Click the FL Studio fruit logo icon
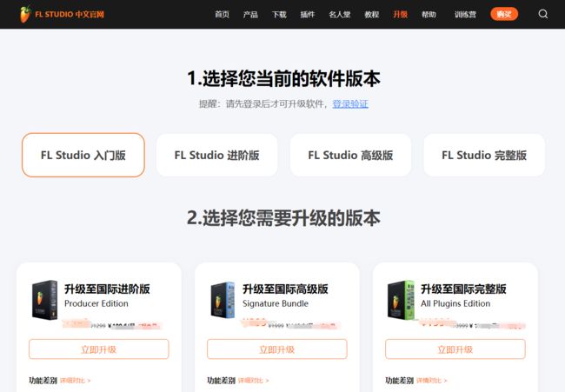 click(x=25, y=15)
